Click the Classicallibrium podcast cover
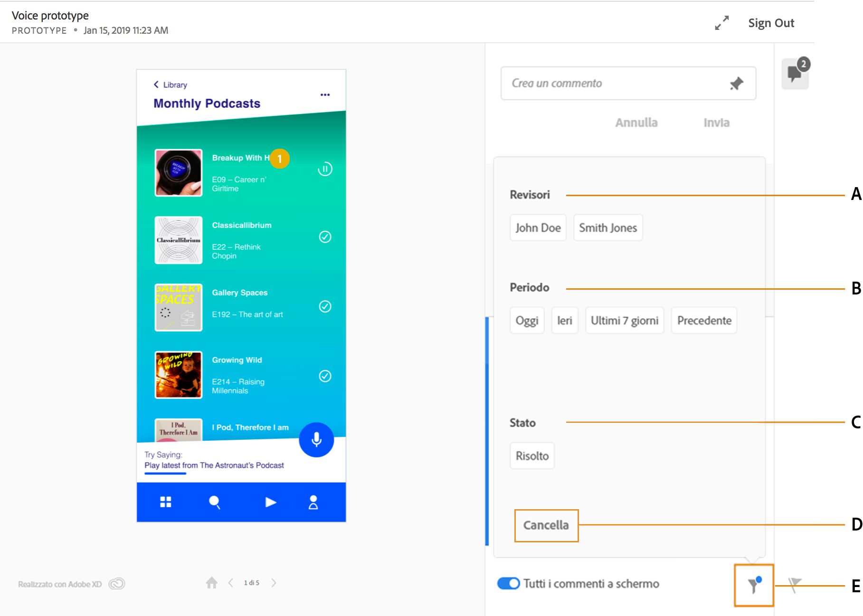 (x=179, y=240)
